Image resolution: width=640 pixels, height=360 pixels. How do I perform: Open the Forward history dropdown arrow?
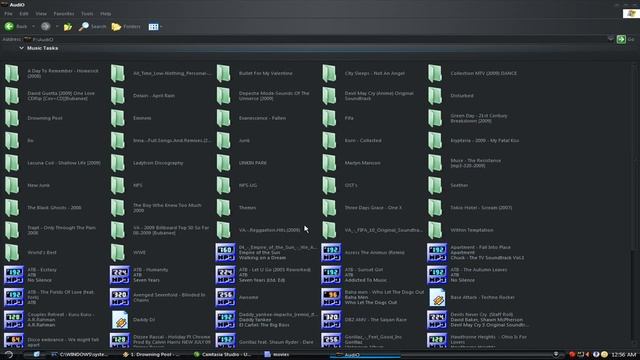click(57, 27)
